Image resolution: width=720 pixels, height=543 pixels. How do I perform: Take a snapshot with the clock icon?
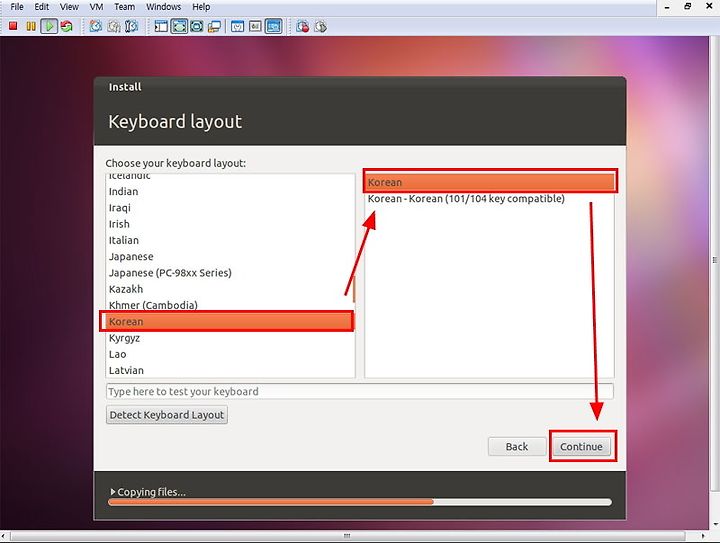(x=96, y=26)
